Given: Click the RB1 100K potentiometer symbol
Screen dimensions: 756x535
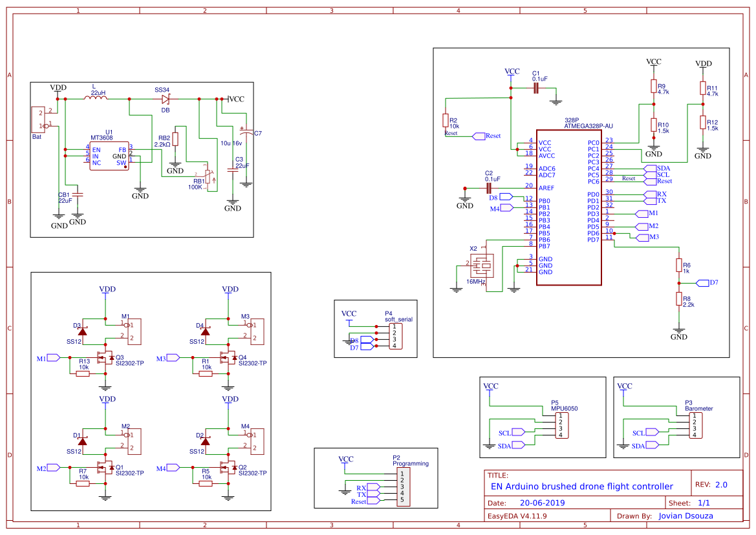Looking at the screenshot, I should pos(208,176).
